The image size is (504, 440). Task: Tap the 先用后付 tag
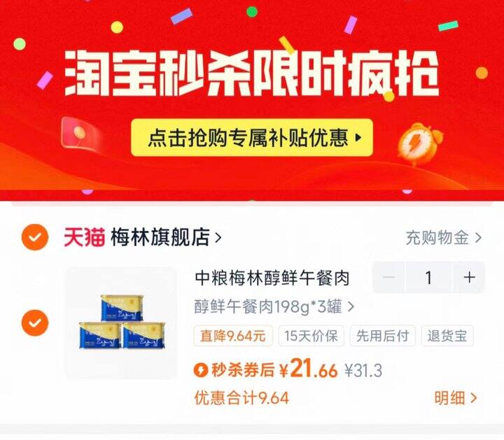point(382,336)
